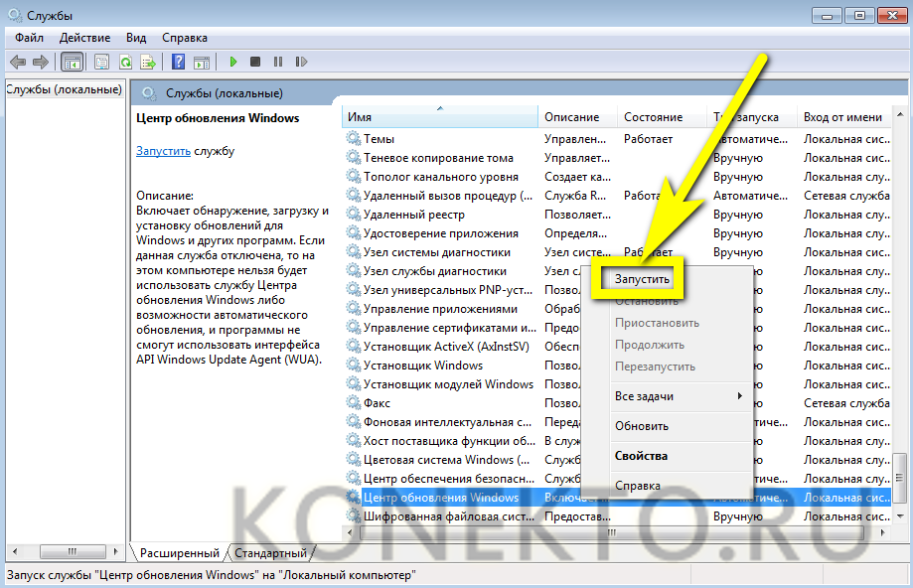The image size is (913, 588).
Task: Open the Действие menu
Action: tap(85, 38)
